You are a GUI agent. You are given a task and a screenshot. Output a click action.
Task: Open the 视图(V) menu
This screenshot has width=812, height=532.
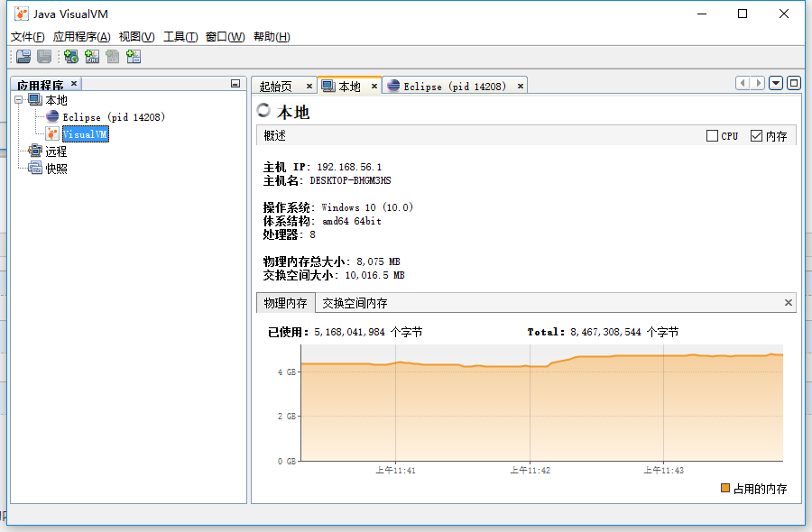[137, 37]
